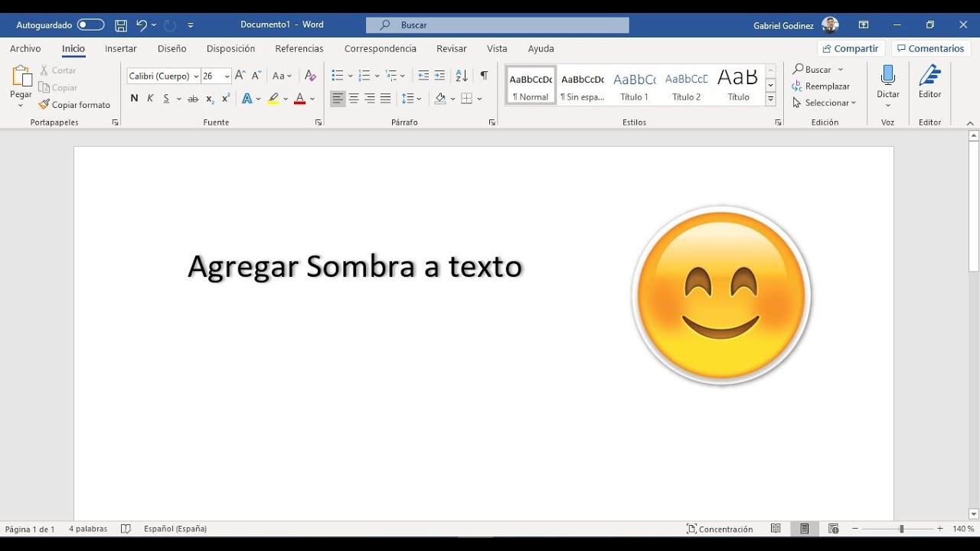Click the Comentarios button

(x=931, y=49)
